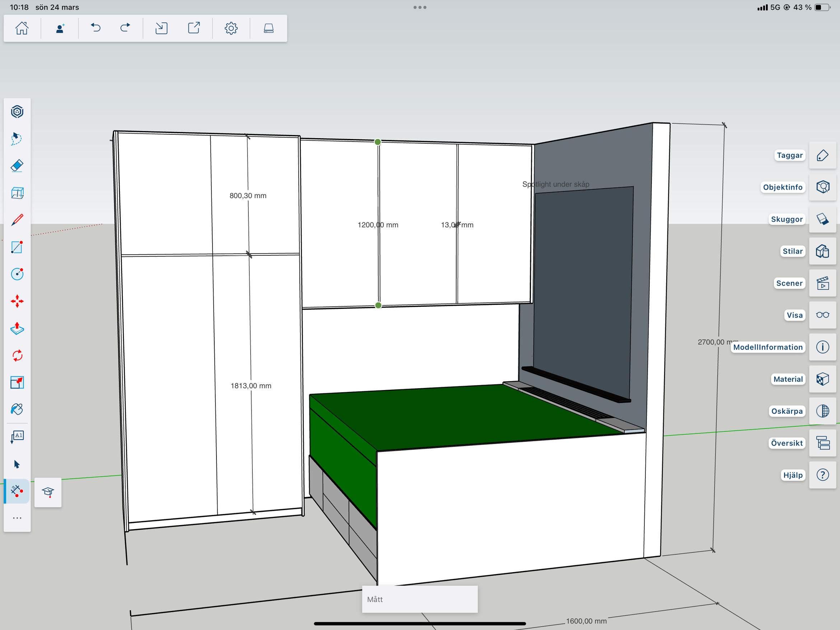Open the Instructor graduation cap panel

48,492
